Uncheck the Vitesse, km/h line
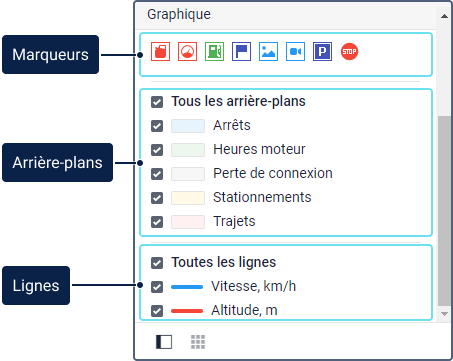Image resolution: width=453 pixels, height=361 pixels. point(157,287)
